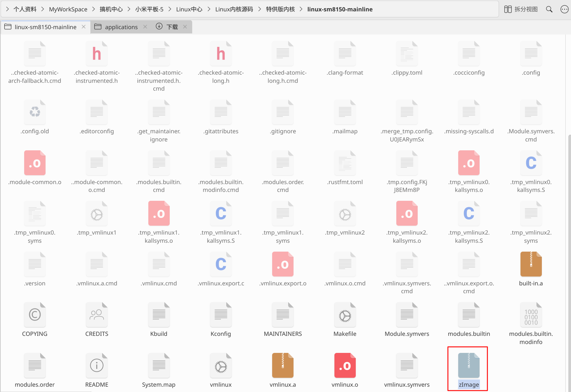Expand the chevron after Linux中心 breadcrumb
Screen dimensions: 571x392
pyautogui.click(x=209, y=9)
